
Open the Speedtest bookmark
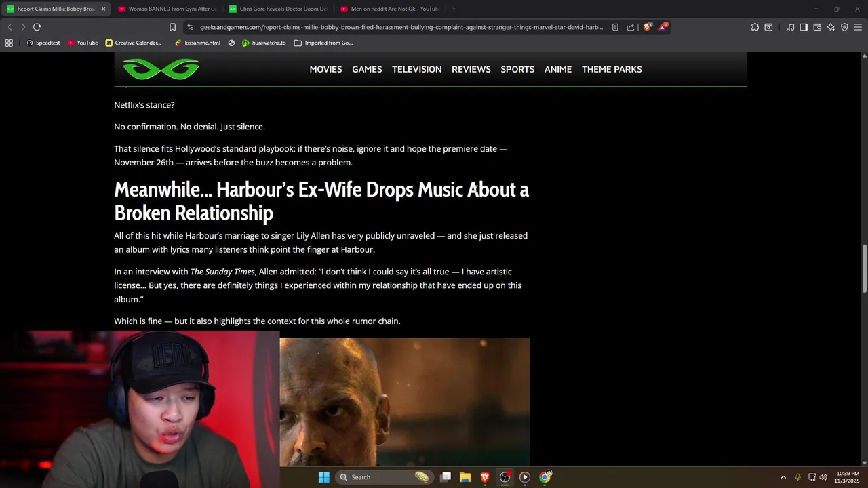coord(43,43)
